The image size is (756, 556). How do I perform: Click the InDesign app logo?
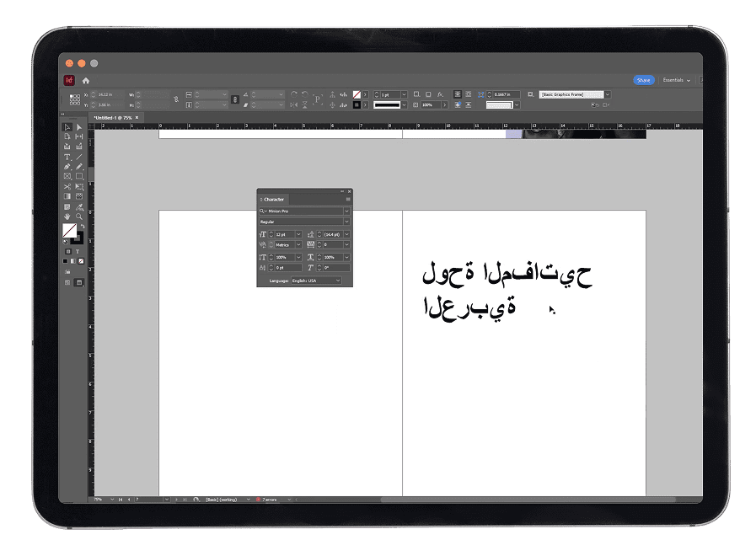69,81
